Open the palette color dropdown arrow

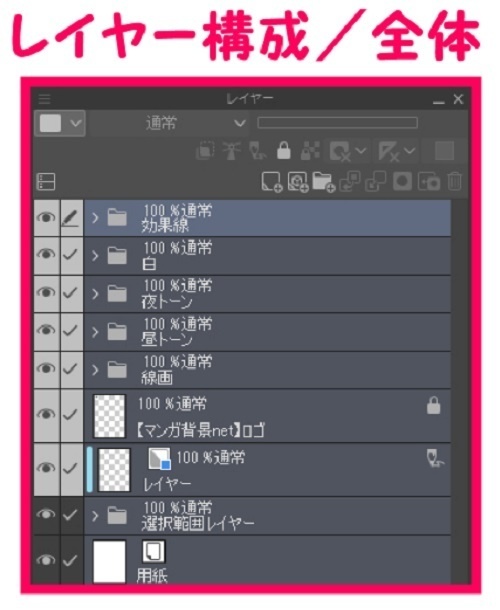[x=75, y=123]
